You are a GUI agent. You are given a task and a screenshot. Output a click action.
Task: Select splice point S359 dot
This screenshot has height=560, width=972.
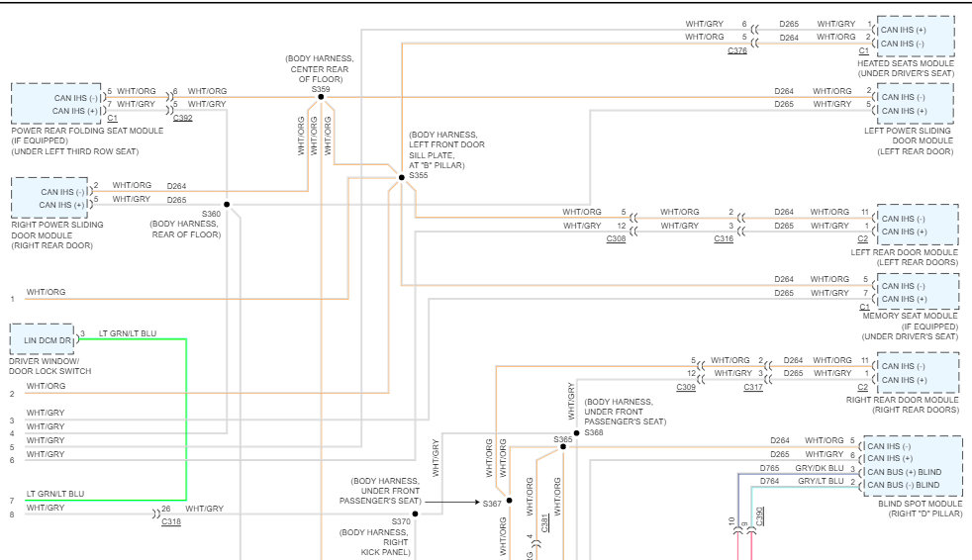[x=321, y=97]
